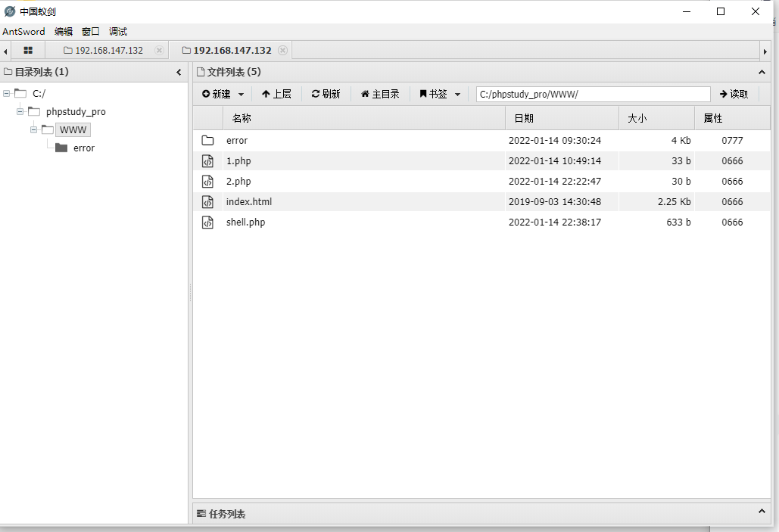779x532 pixels.
Task: Refresh the file list with 刷新
Action: click(x=326, y=94)
